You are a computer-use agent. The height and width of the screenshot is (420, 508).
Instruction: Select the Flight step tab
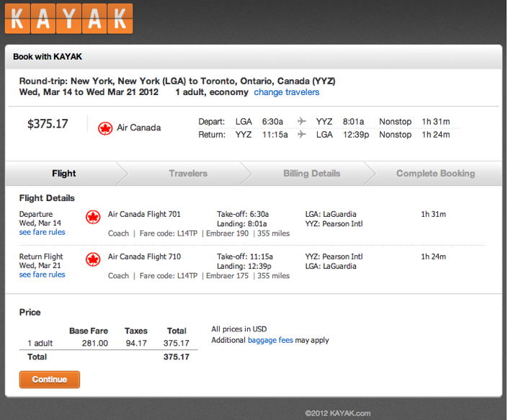(x=64, y=173)
